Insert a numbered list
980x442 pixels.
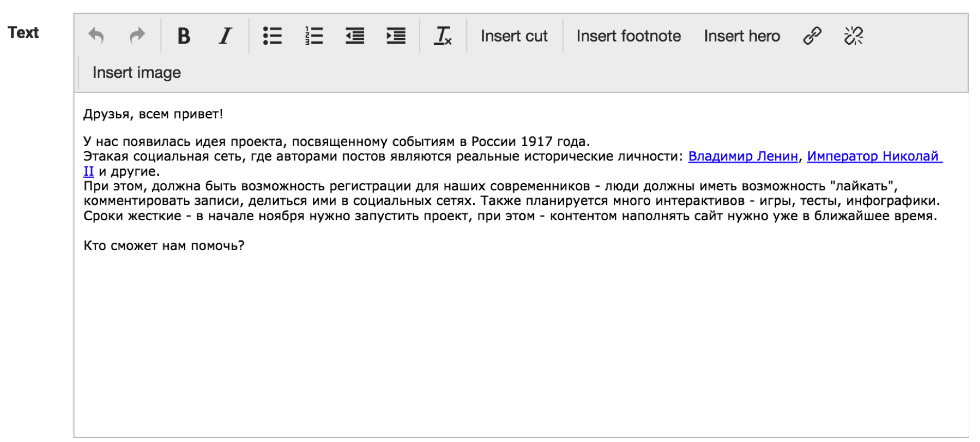[314, 36]
